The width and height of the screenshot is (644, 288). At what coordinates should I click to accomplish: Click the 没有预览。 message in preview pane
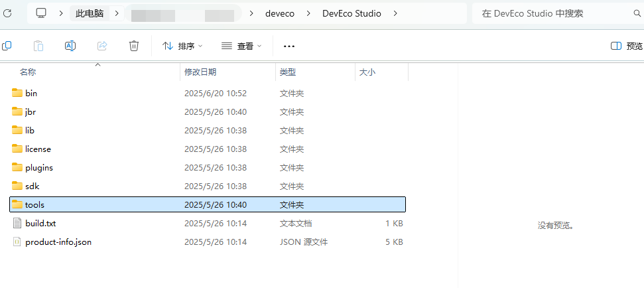[x=556, y=225]
